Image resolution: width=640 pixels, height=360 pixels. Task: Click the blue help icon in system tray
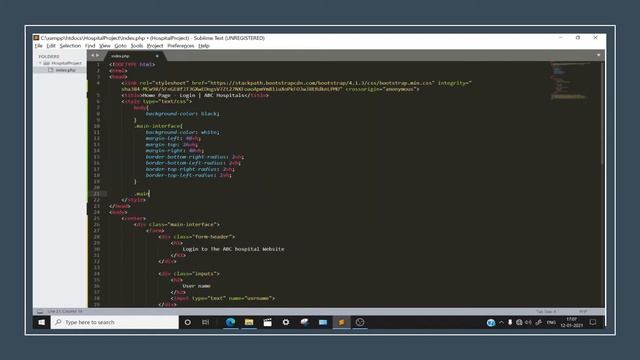tap(491, 322)
